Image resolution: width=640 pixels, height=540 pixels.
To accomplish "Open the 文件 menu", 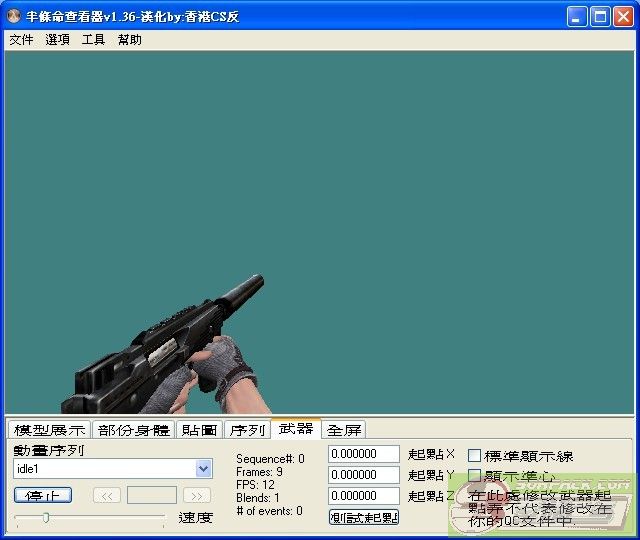I will click(21, 40).
